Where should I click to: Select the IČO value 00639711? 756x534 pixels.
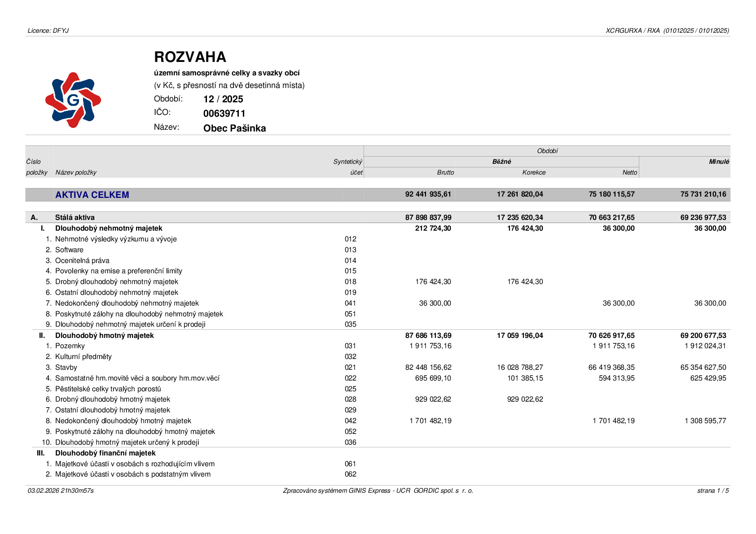(224, 114)
